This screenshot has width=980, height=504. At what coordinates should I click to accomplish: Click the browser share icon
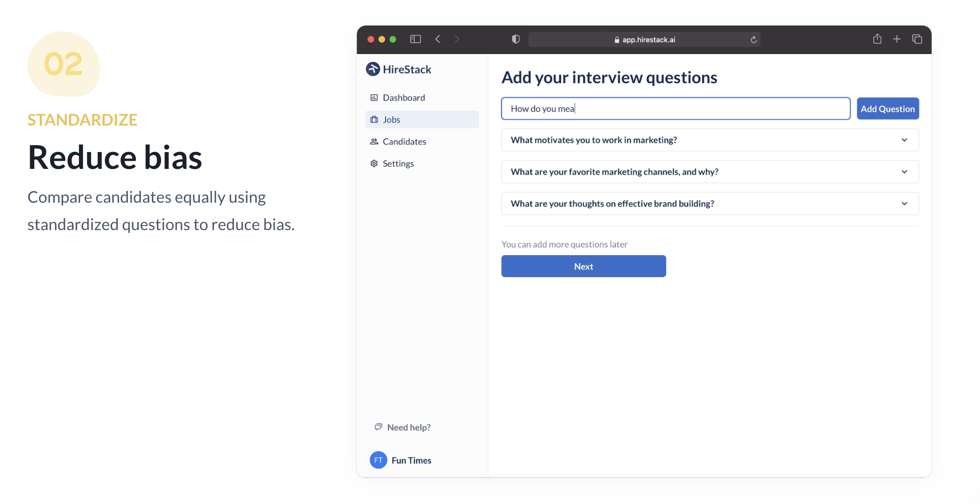(877, 39)
